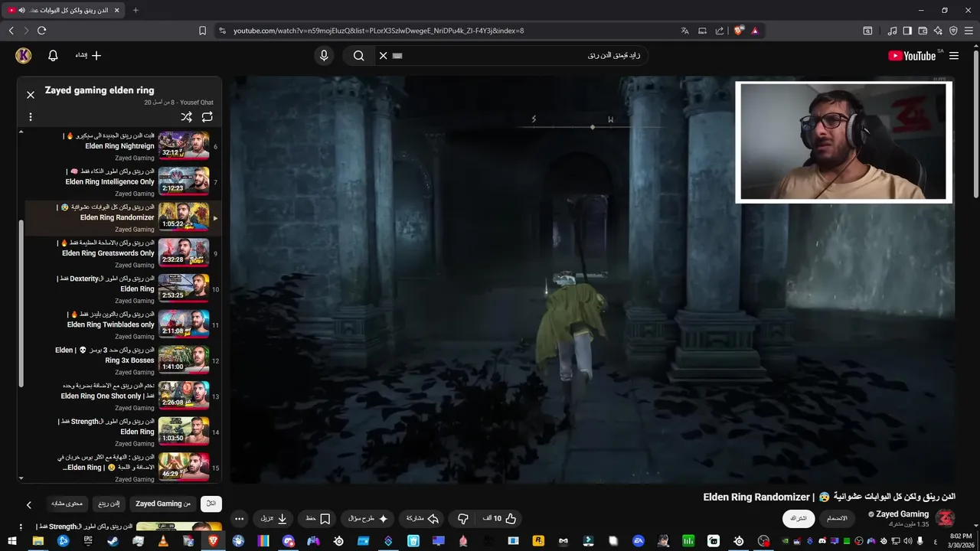Image resolution: width=980 pixels, height=551 pixels.
Task: Click the Create (إنشاء) button
Action: click(88, 55)
